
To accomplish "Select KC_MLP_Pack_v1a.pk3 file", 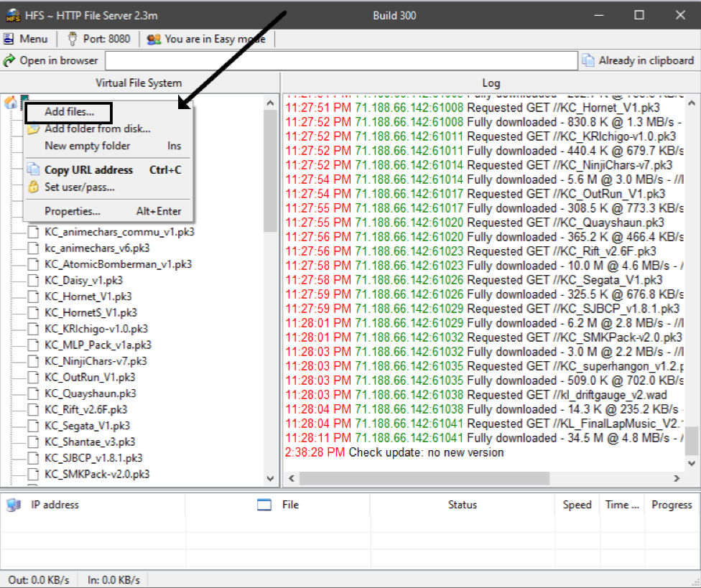I will point(98,345).
